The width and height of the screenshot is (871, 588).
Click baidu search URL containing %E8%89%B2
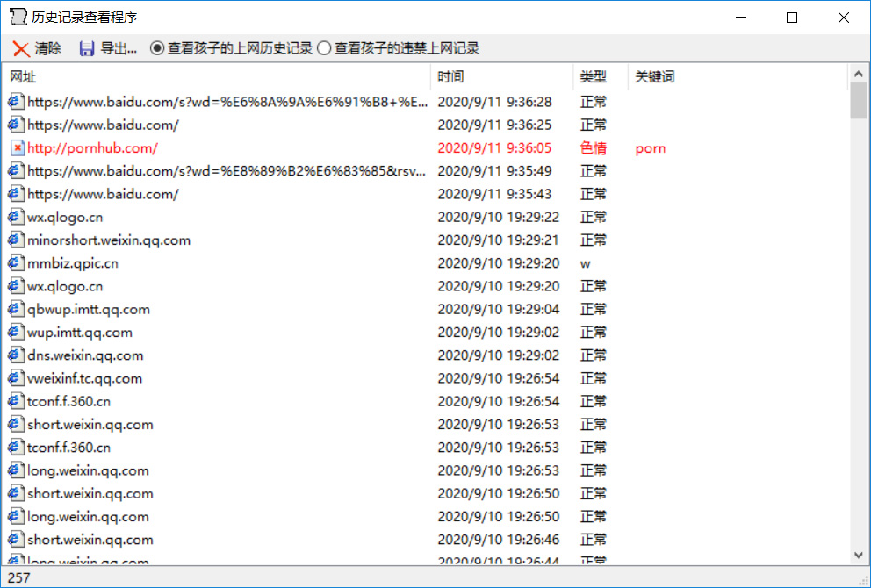coord(227,171)
